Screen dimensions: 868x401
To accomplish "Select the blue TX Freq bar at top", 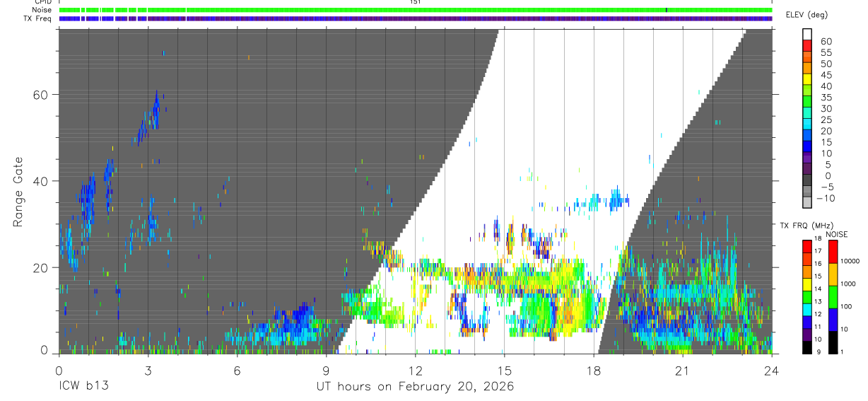I will coord(416,18).
